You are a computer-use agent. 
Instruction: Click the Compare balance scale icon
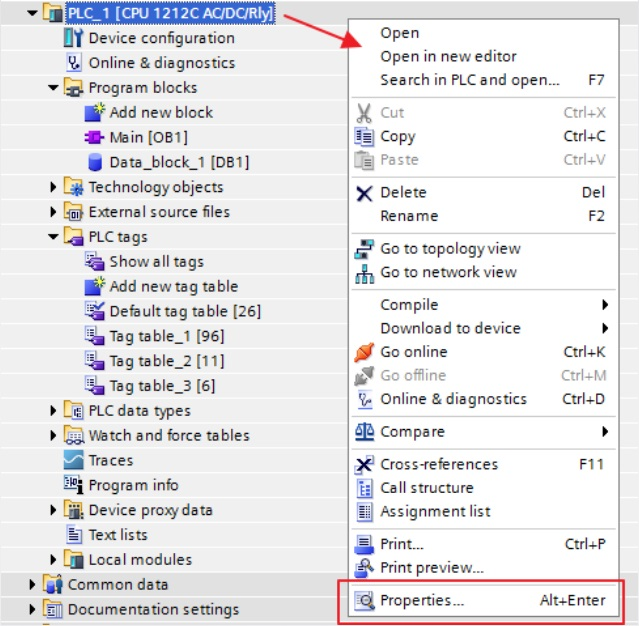tap(364, 432)
